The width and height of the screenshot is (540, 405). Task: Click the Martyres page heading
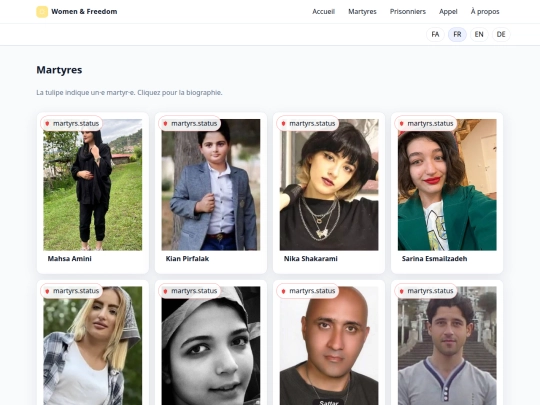pyautogui.click(x=59, y=70)
